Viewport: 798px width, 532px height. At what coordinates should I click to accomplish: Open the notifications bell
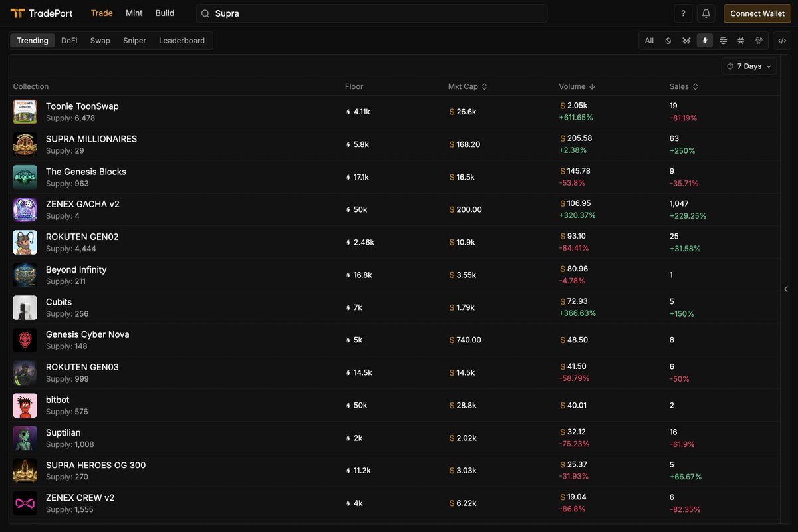pos(706,13)
